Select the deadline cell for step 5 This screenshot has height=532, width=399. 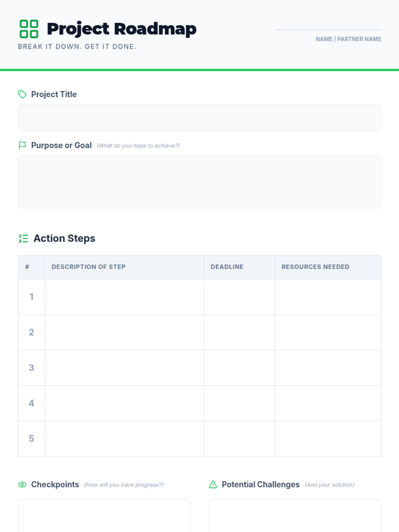pyautogui.click(x=239, y=439)
